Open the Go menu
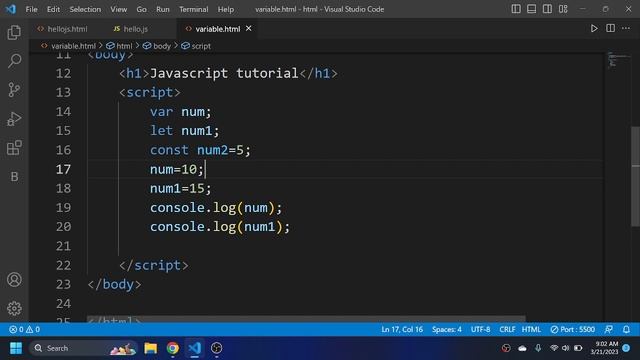 (141, 9)
